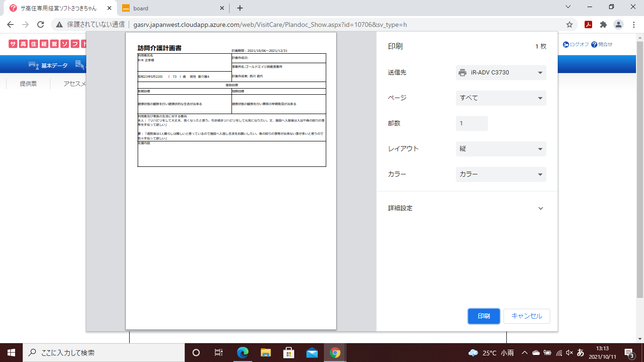Open the カラー color mode dropdown
The image size is (644, 362).
point(501,174)
